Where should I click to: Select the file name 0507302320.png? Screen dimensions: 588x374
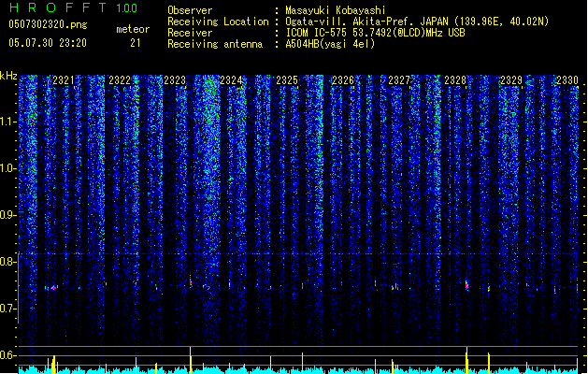(x=48, y=24)
